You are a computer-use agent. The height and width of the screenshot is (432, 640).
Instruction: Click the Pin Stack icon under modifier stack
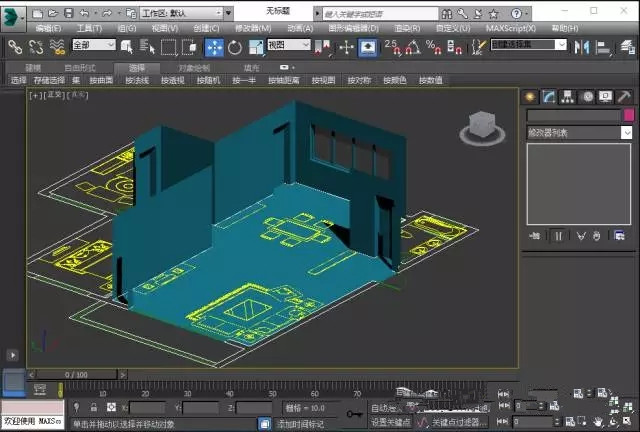click(x=535, y=236)
